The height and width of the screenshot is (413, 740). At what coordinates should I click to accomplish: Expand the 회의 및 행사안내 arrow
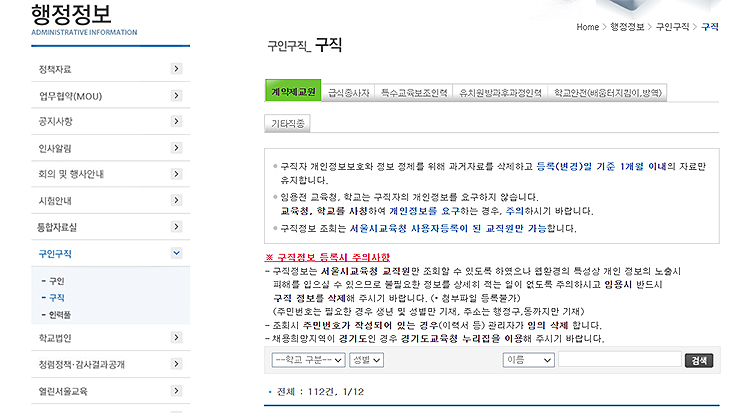pyautogui.click(x=176, y=174)
